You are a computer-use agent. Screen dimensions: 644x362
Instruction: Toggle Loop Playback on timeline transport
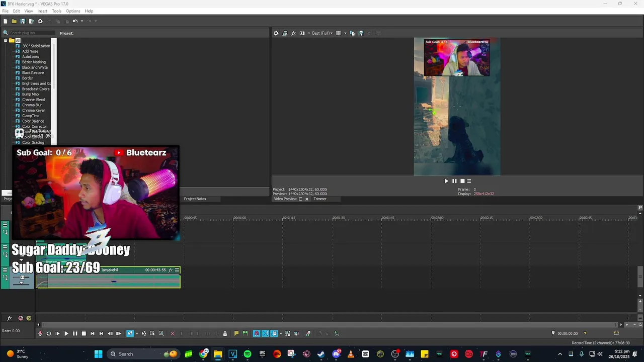(49, 333)
